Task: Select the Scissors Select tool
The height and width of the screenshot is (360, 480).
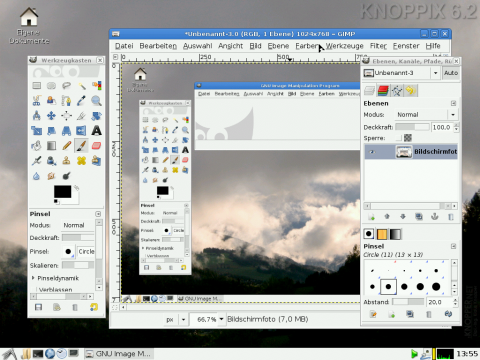Action: 37,101
